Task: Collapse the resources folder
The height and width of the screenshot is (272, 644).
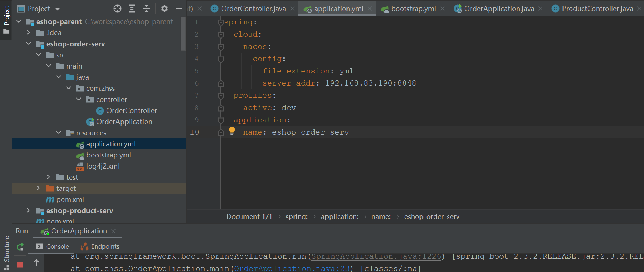Action: tap(59, 133)
